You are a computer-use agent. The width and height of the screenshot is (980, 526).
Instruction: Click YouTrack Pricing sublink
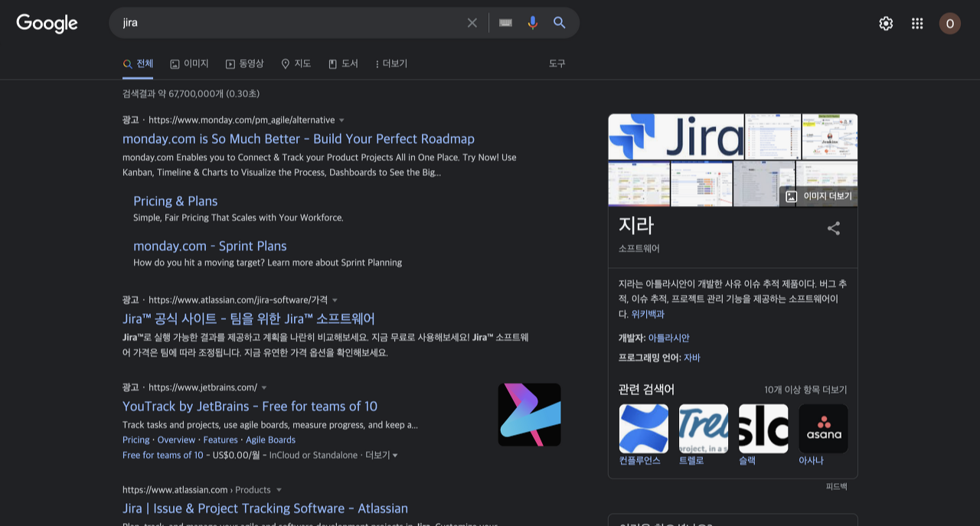coord(136,439)
